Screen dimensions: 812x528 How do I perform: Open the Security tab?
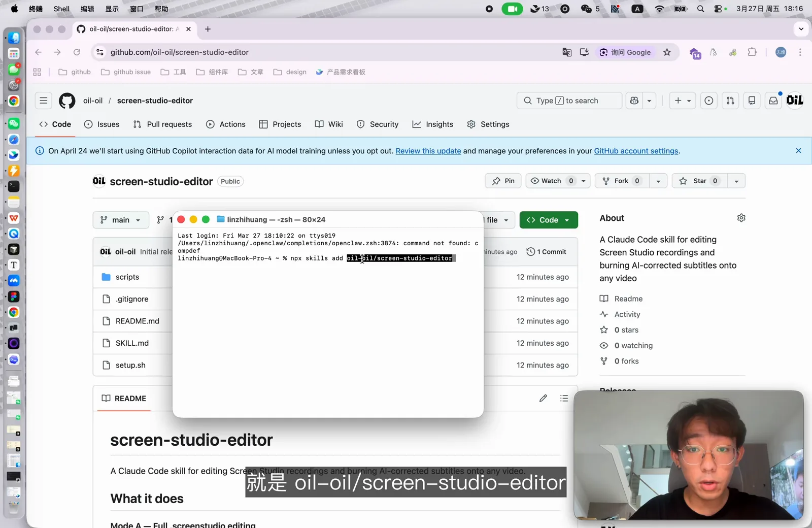pyautogui.click(x=378, y=124)
